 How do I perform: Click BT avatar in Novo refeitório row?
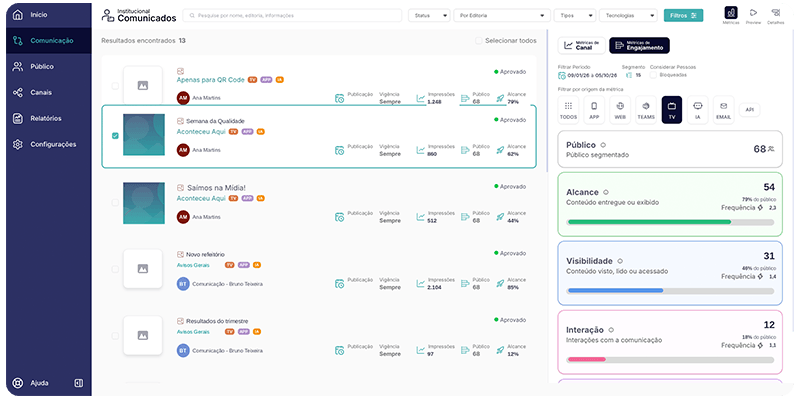point(183,284)
